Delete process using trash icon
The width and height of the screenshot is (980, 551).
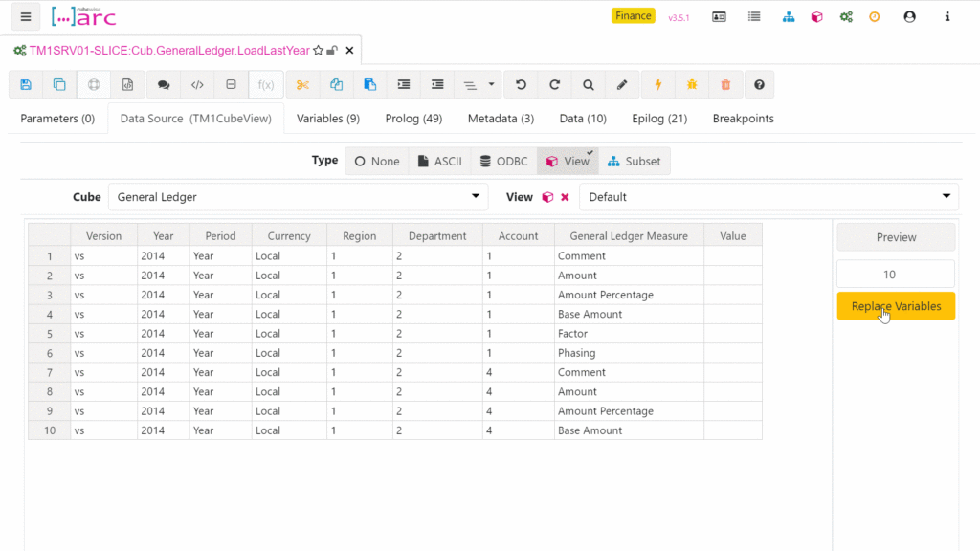tap(725, 84)
